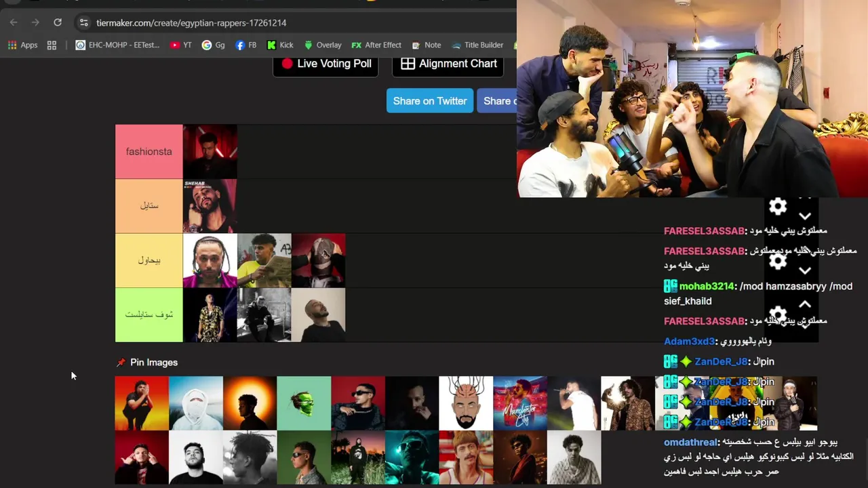Screen dimensions: 868x488
Task: Pick the silhouette against orange sun image
Action: (x=250, y=403)
